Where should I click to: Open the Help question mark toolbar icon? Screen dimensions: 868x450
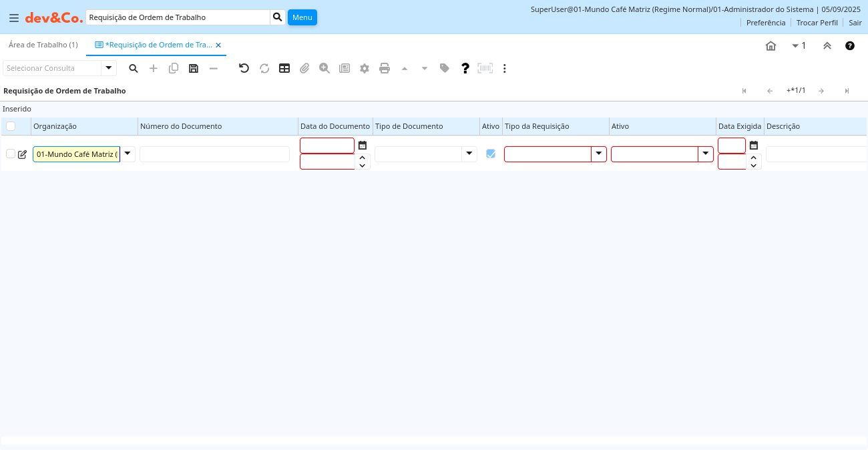click(x=465, y=68)
